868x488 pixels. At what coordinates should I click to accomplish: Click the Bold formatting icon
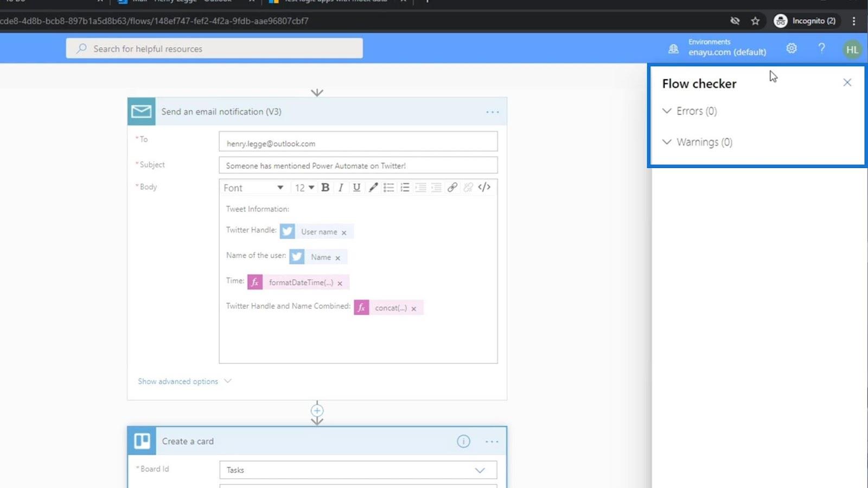(325, 187)
